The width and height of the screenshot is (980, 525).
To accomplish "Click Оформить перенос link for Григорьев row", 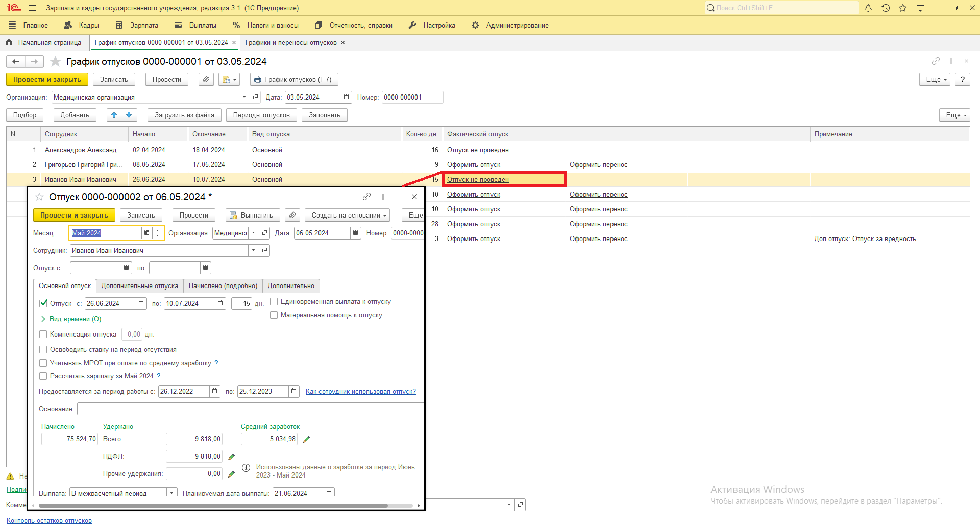I will [x=599, y=165].
